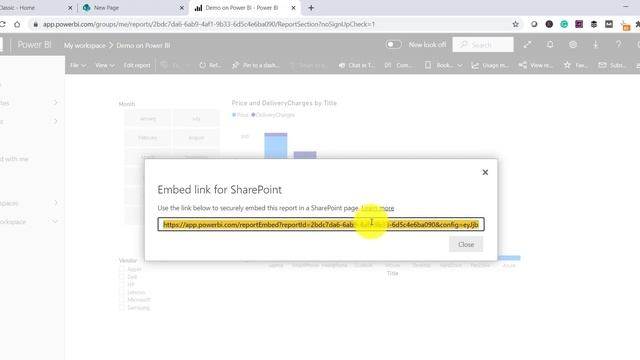Viewport: 640px width, 360px height.
Task: Open the notifications bell icon
Action: point(550,44)
